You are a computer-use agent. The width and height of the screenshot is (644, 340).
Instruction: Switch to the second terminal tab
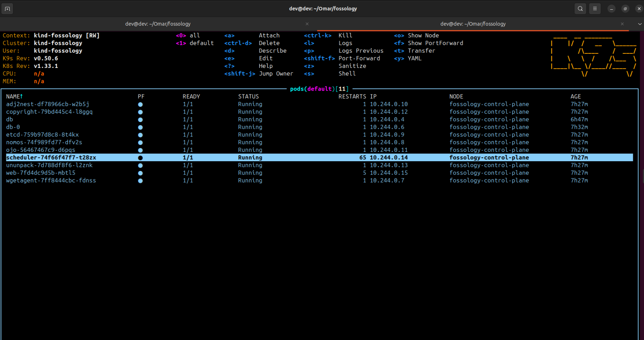tap(473, 24)
